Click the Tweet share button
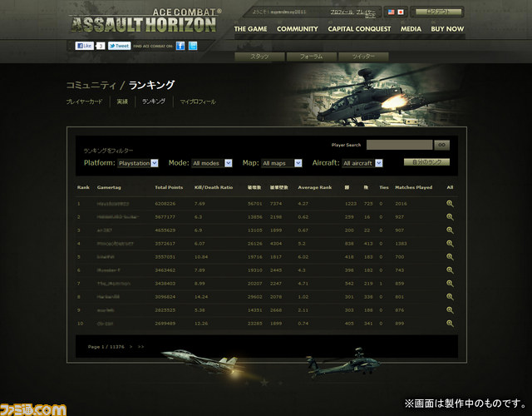Image resolution: width=532 pixels, height=416 pixels. point(120,46)
